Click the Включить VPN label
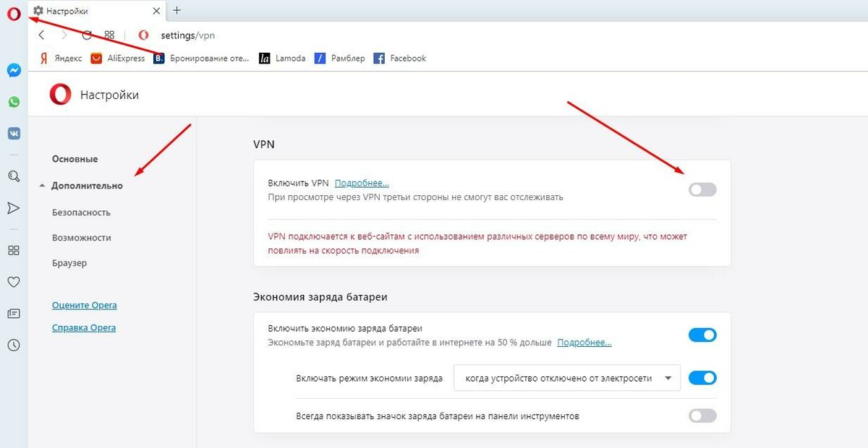The image size is (868, 448). coord(298,184)
